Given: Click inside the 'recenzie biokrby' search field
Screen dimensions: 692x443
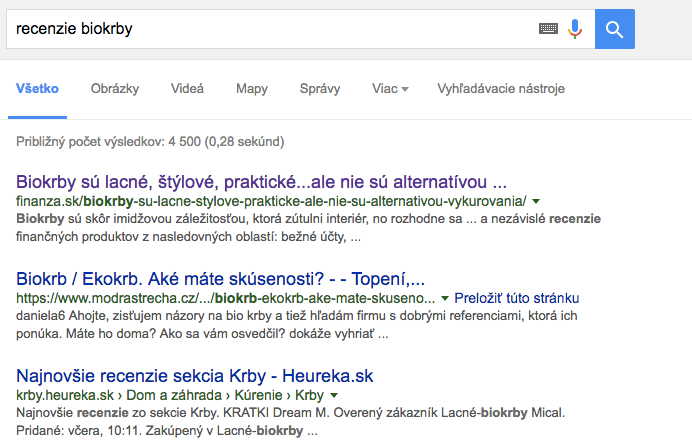Looking at the screenshot, I should 269,29.
